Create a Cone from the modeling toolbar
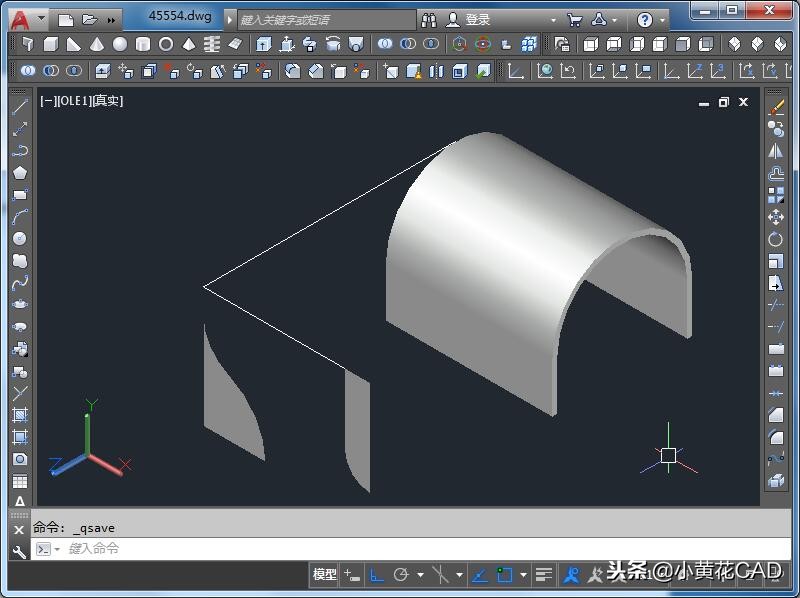The width and height of the screenshot is (800, 598). click(x=97, y=45)
